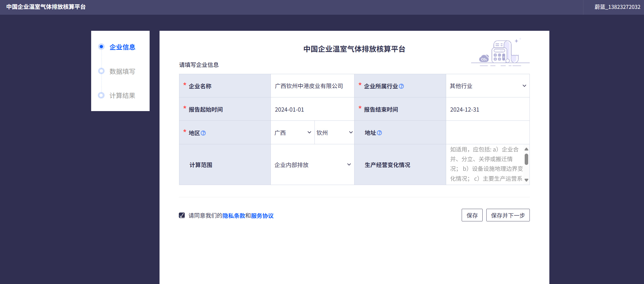Open the 企业所属行业 dropdown showing 其他行业

pyautogui.click(x=487, y=86)
